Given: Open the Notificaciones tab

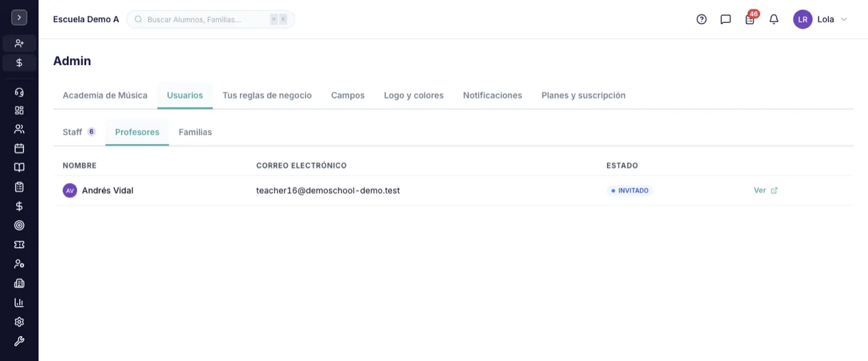Looking at the screenshot, I should click(x=492, y=96).
